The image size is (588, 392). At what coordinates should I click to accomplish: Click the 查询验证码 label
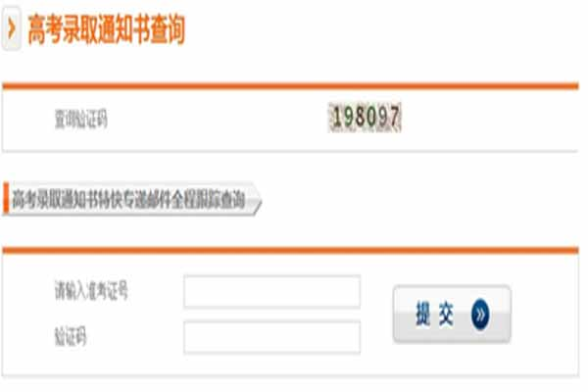tap(81, 119)
